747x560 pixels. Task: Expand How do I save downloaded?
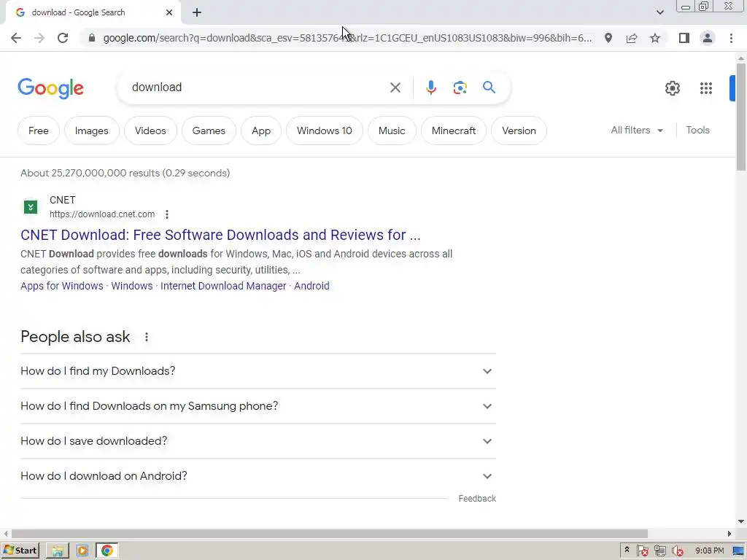(x=258, y=441)
